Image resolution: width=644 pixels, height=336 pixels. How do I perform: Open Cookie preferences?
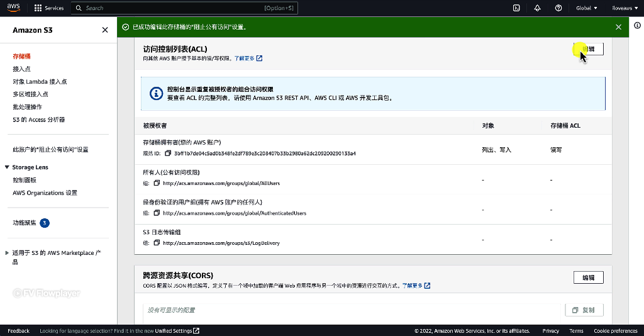pos(615,331)
